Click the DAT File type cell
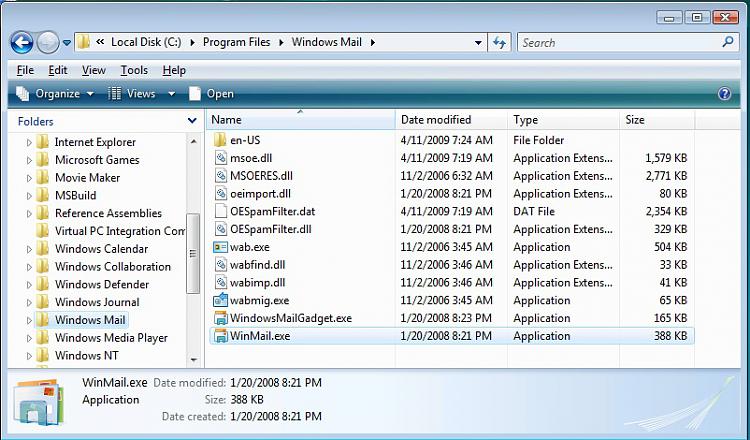This screenshot has height=440, width=750. click(534, 211)
